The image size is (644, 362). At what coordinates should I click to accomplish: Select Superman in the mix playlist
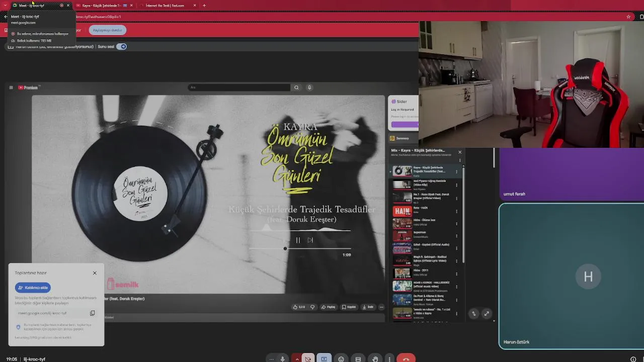[x=425, y=235]
